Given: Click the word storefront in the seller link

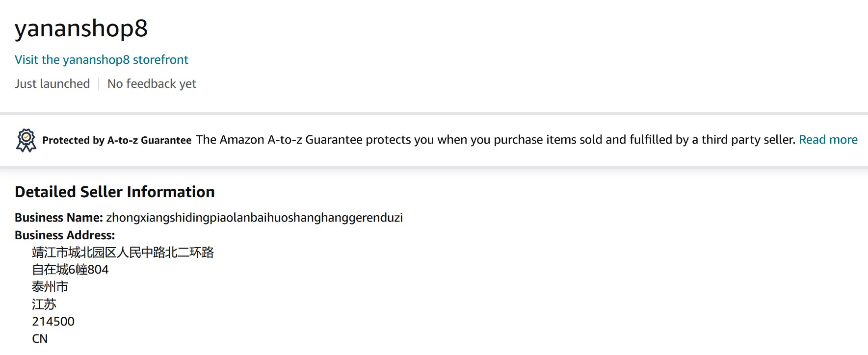Looking at the screenshot, I should [160, 60].
